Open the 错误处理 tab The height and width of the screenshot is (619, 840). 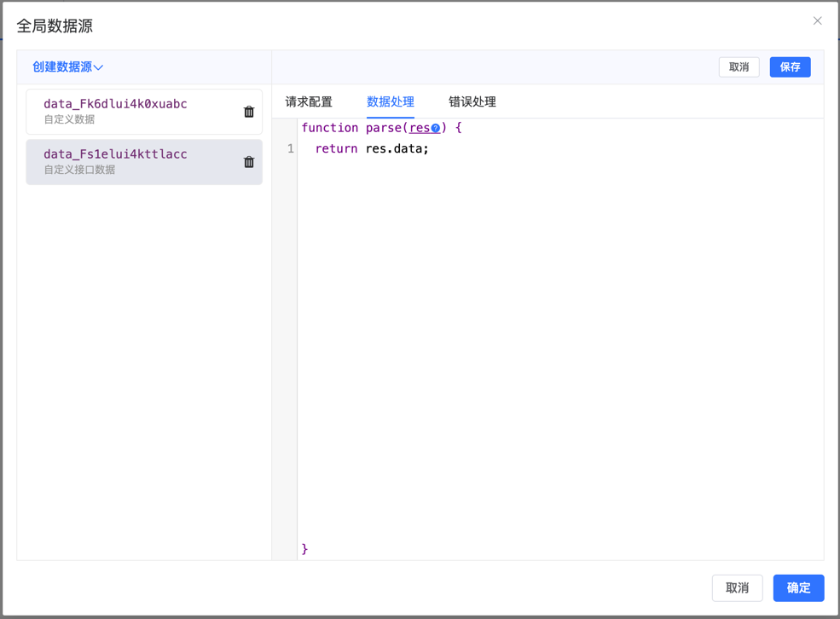[472, 101]
